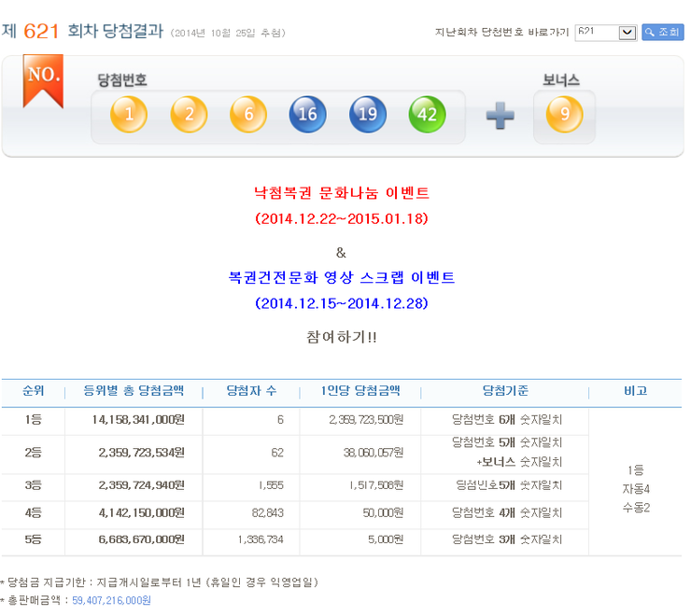
Task: Click the 조회 search button
Action: (x=662, y=32)
